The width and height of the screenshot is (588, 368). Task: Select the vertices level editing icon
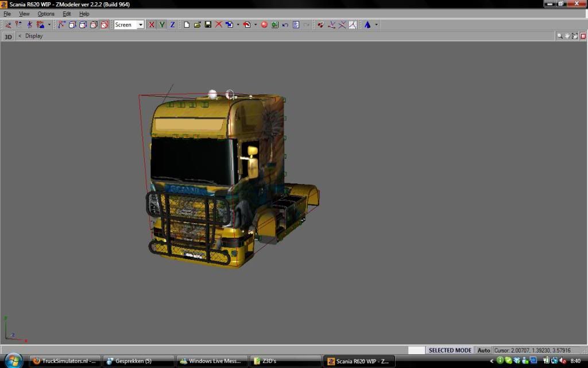pos(8,25)
